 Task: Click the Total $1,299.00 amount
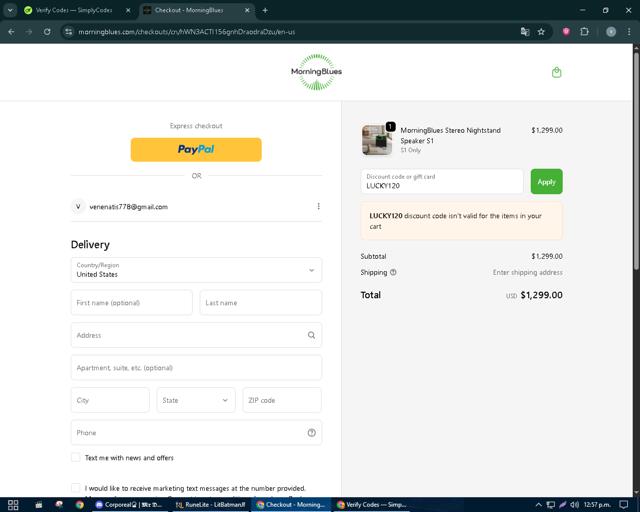coord(541,295)
